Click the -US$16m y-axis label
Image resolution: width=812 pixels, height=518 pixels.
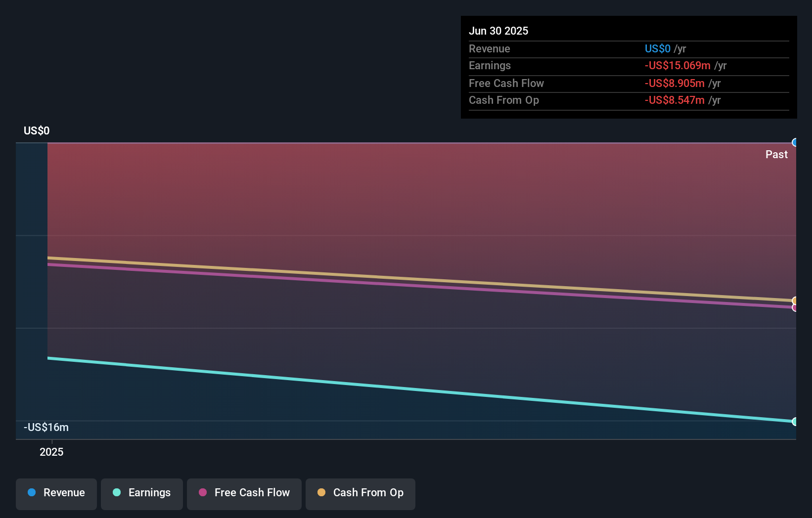click(46, 427)
